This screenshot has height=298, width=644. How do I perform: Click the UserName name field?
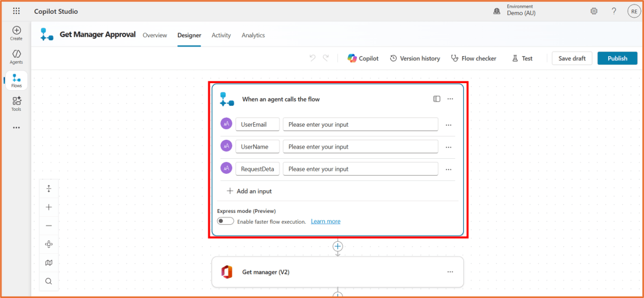tap(257, 147)
